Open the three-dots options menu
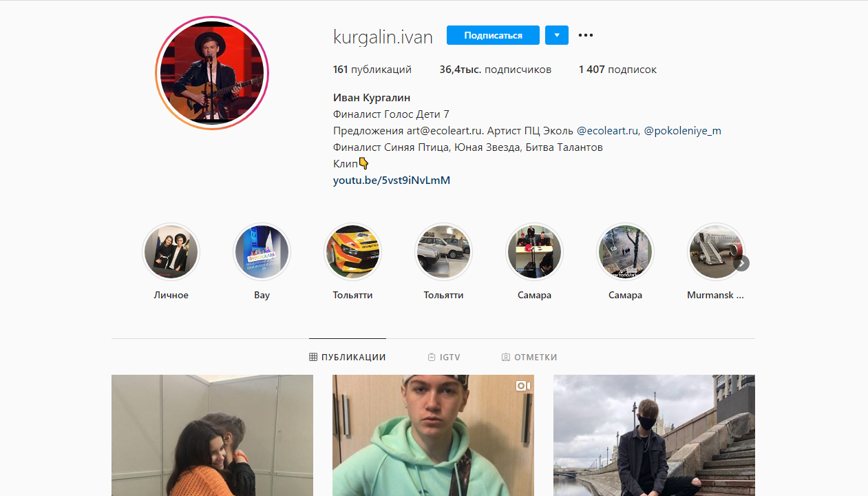Screen dimensions: 868x496 [x=586, y=35]
